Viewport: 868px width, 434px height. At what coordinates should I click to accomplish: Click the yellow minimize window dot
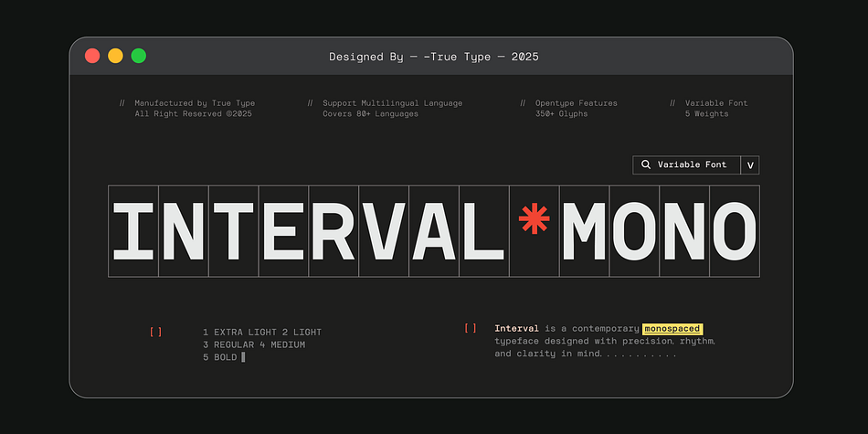coord(115,56)
